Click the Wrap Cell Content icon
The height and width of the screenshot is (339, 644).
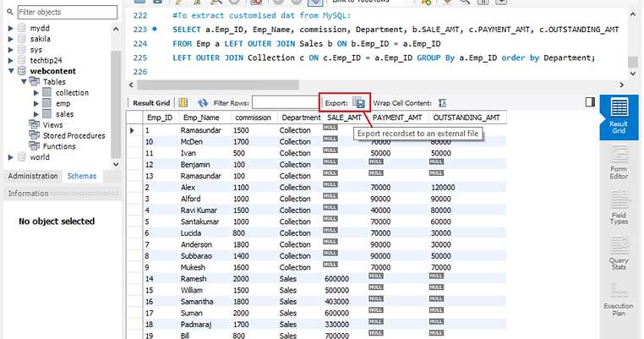click(442, 103)
